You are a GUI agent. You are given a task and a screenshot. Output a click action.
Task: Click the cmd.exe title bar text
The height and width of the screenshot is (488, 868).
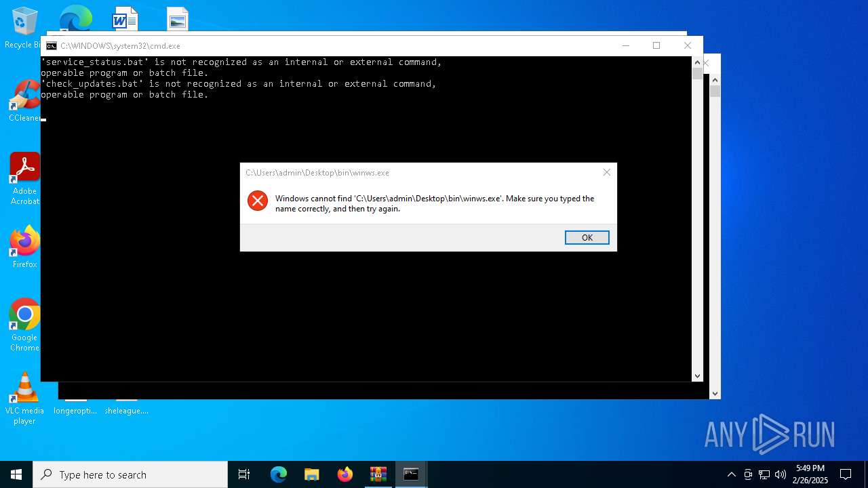point(120,46)
